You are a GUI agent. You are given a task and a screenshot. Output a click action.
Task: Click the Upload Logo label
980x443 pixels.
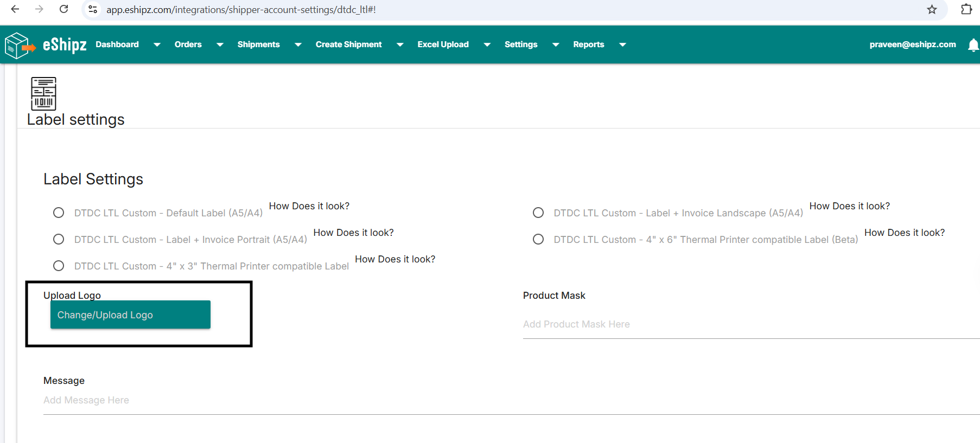(72, 296)
